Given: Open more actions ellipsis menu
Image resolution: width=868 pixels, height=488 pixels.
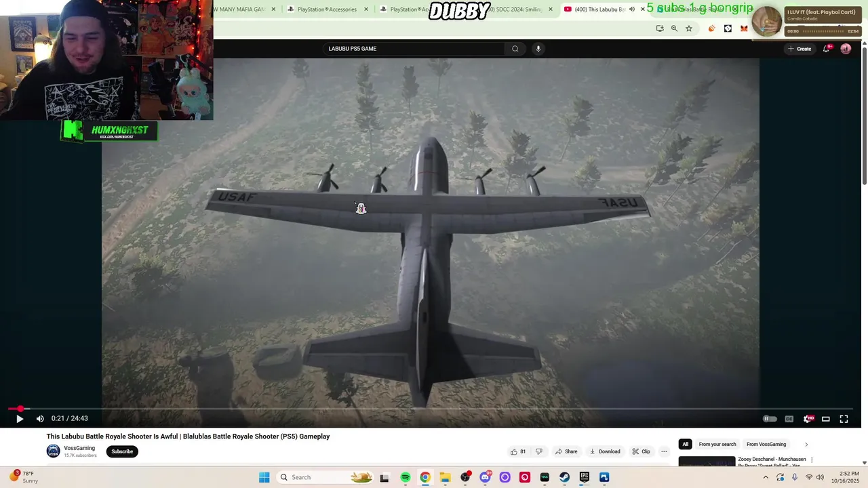Looking at the screenshot, I should (x=664, y=451).
